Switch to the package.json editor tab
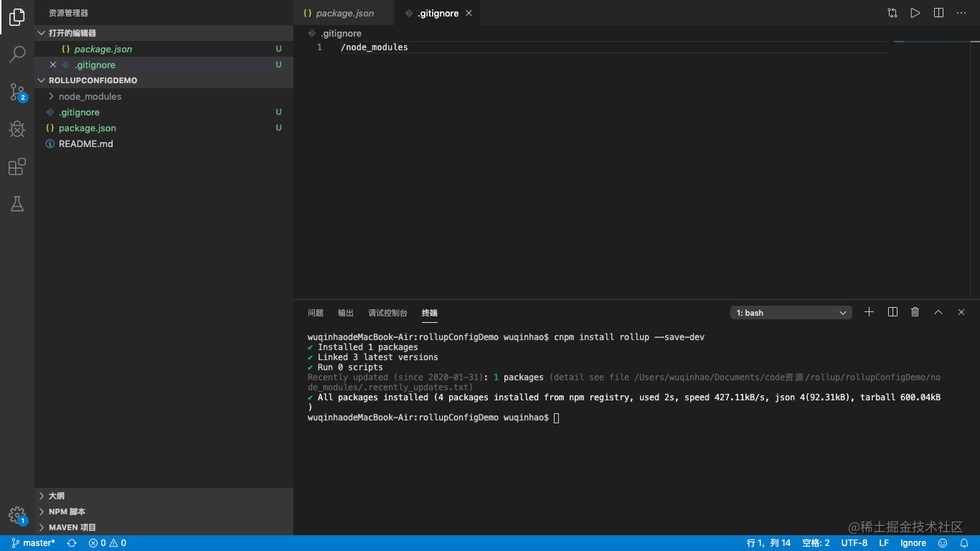The width and height of the screenshot is (980, 551). coord(344,13)
